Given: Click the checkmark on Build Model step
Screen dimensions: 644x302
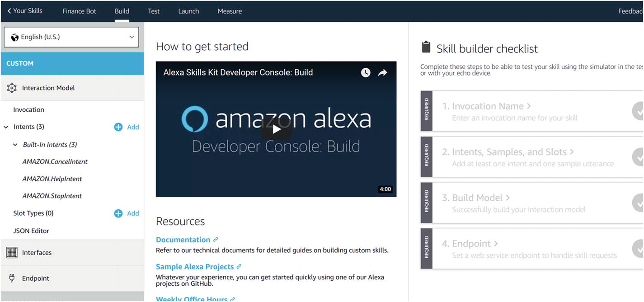Looking at the screenshot, I should pyautogui.click(x=638, y=202).
